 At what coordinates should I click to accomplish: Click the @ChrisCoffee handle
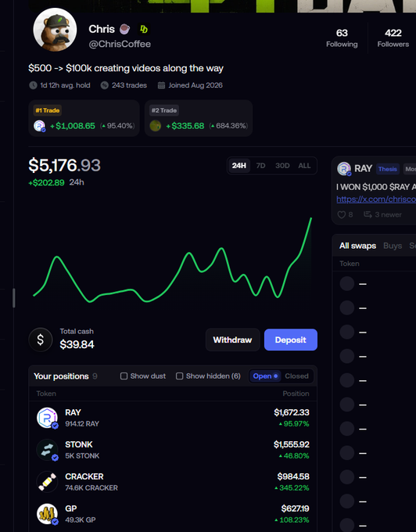pos(120,44)
